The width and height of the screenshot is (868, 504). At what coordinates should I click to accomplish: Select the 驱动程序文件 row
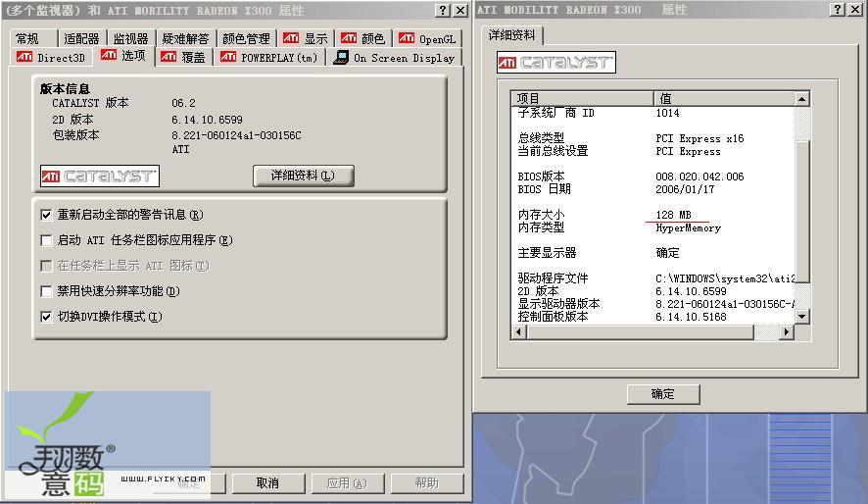(653, 278)
